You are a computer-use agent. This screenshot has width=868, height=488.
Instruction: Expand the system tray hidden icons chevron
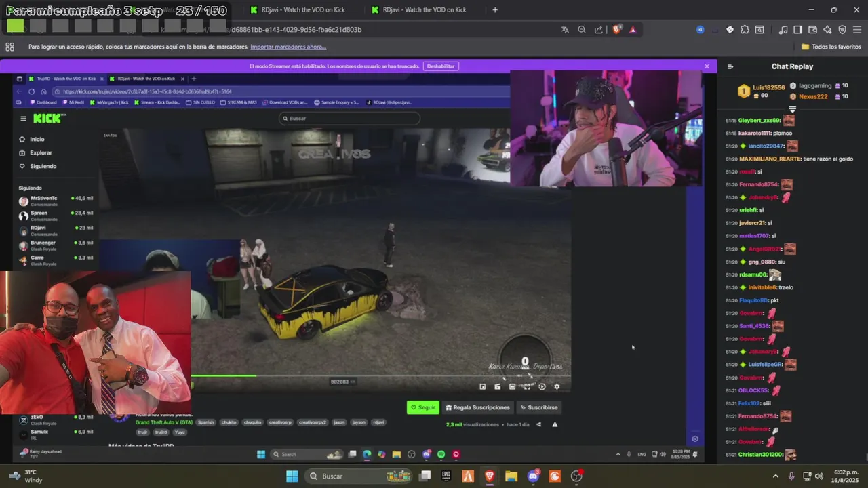(x=776, y=476)
